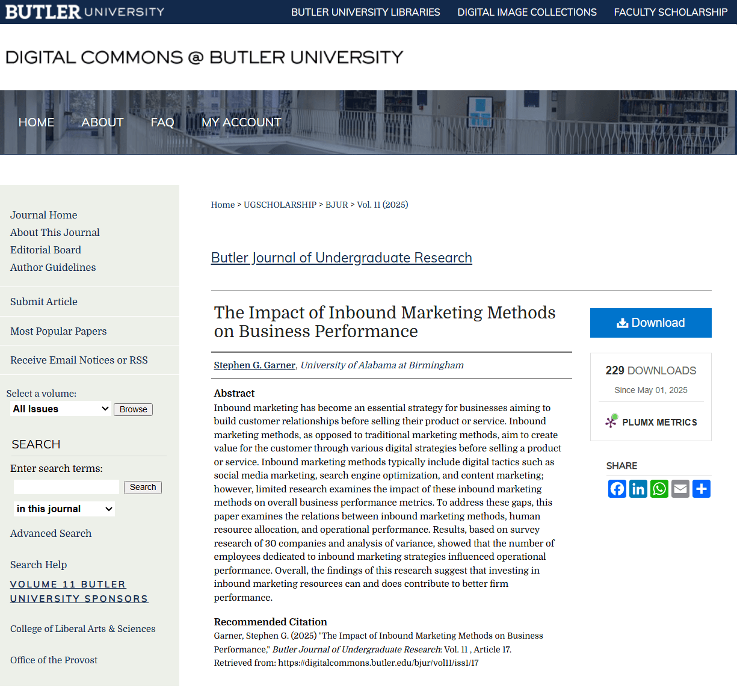The height and width of the screenshot is (700, 737).
Task: Open MY ACCOUNT in the navigation bar
Action: pyautogui.click(x=241, y=122)
